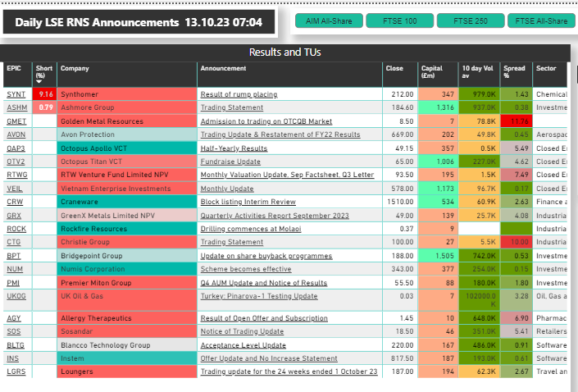This screenshot has height=392, width=578.
Task: Toggle sort arrow under Short (%) header
Action: tap(39, 82)
